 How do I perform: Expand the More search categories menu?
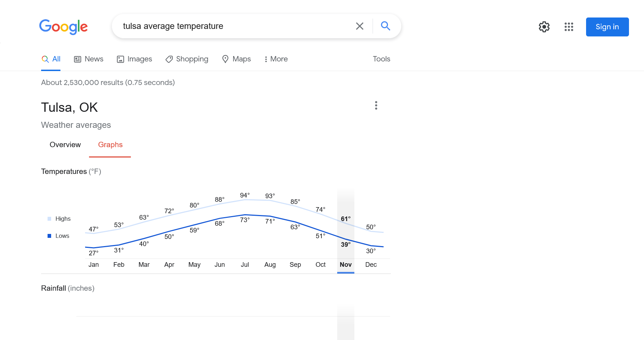click(276, 59)
